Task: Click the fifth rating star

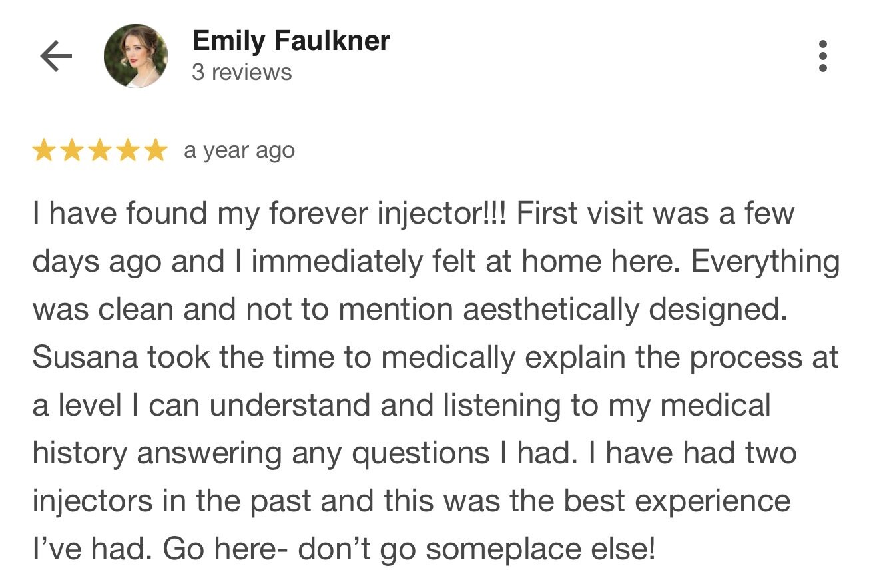Action: point(156,151)
